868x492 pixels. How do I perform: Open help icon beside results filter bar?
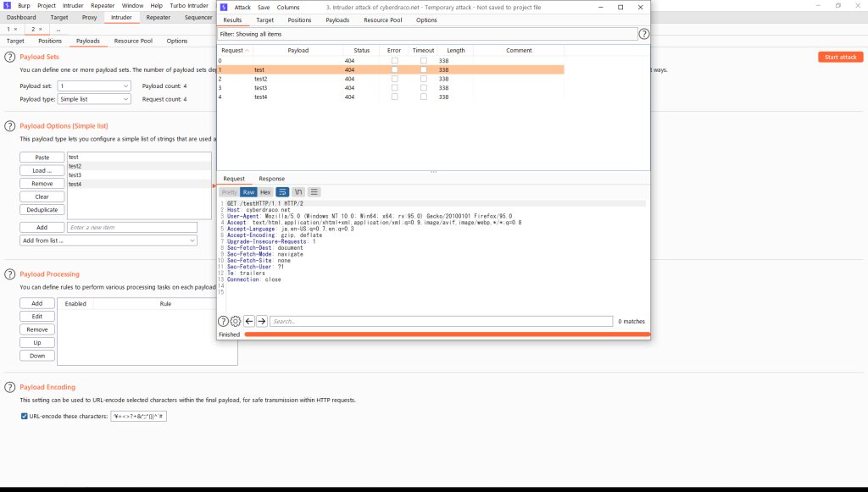click(x=644, y=35)
